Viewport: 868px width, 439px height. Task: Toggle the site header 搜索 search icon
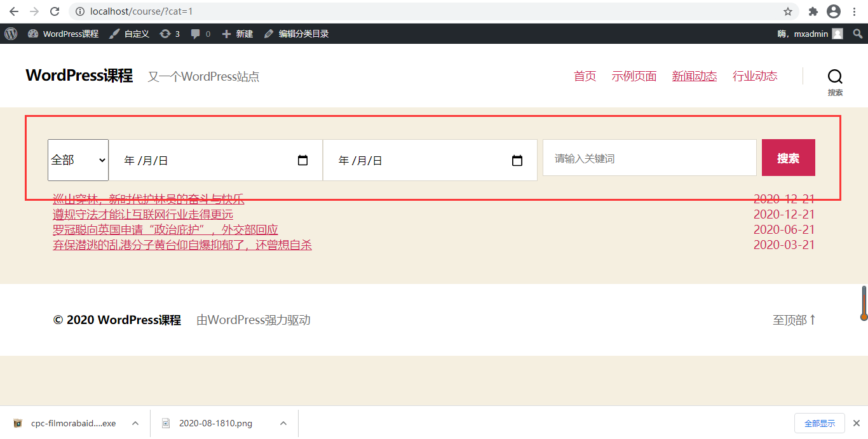coord(835,82)
